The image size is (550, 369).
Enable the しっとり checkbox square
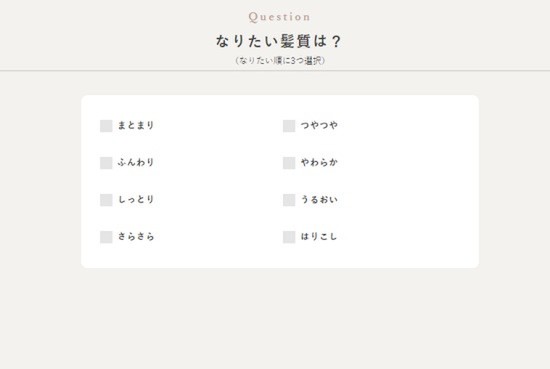point(106,200)
